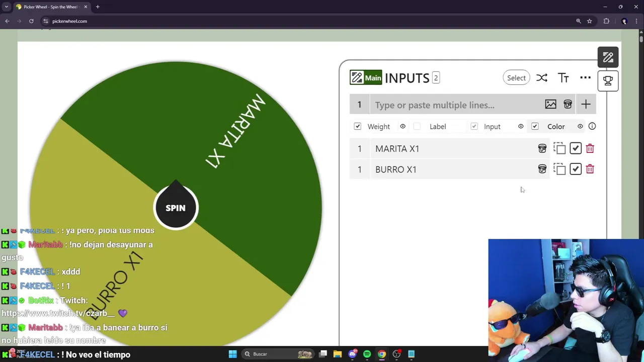The image size is (644, 362).
Task: Open a new browser tab
Action: point(98,7)
